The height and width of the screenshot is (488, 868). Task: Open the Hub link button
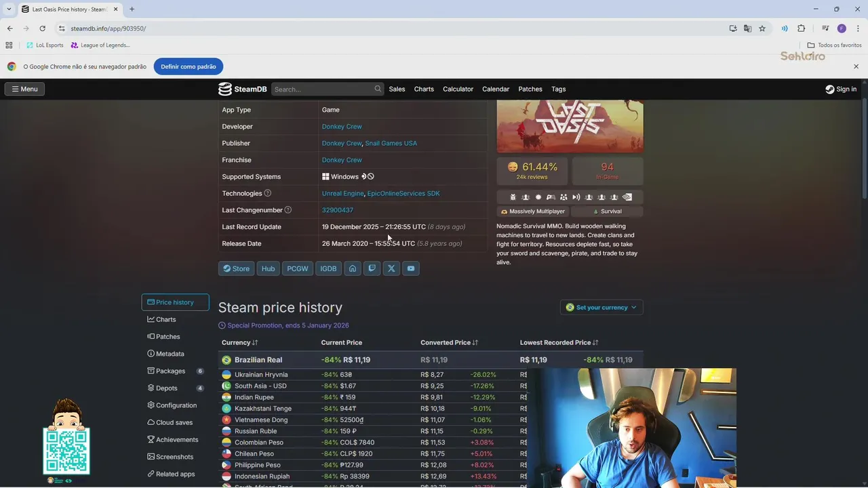coord(268,268)
